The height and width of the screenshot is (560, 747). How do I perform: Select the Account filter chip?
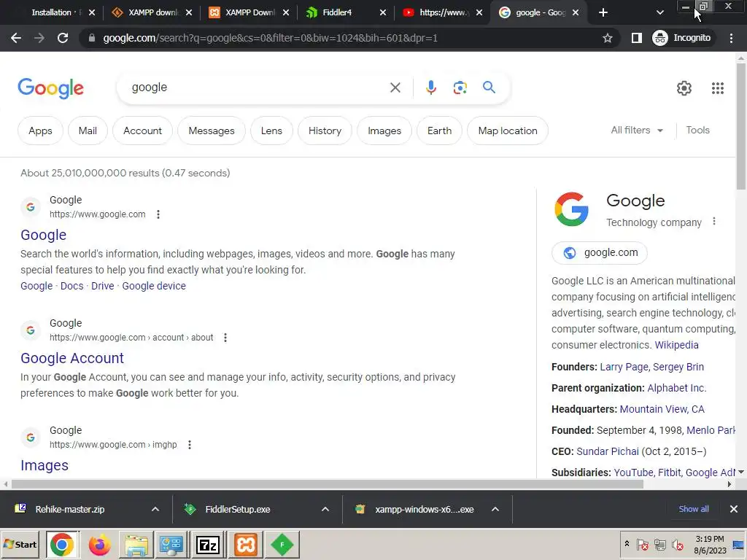pyautogui.click(x=142, y=131)
